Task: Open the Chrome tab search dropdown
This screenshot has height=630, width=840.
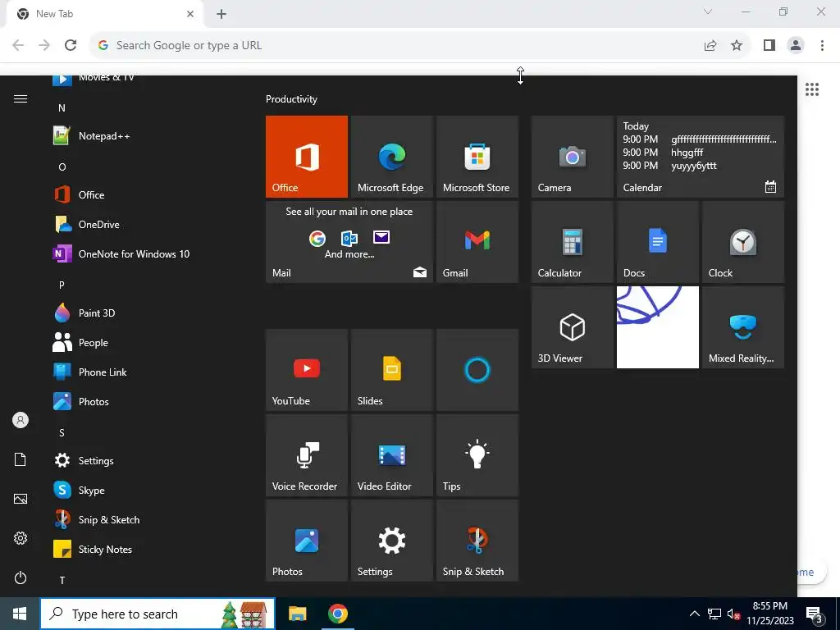Action: tap(708, 11)
